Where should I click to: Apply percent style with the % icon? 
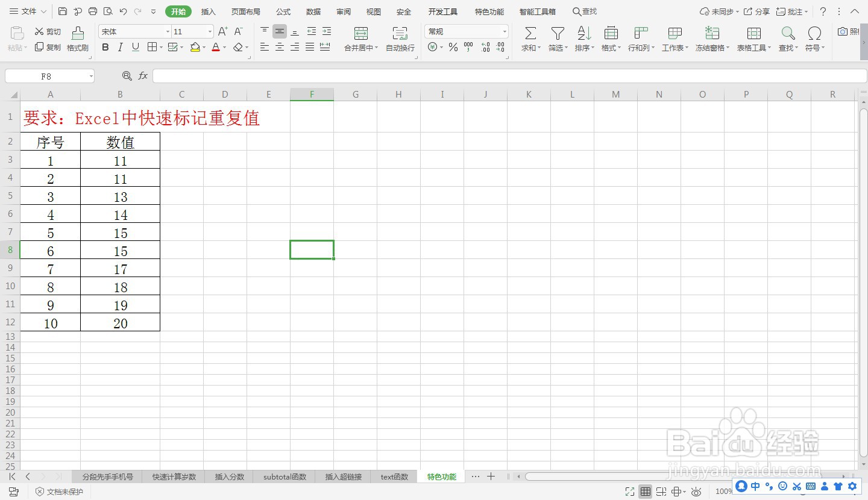tap(453, 47)
